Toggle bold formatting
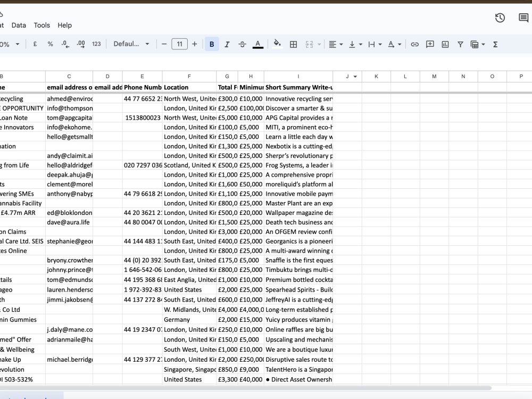Image resolution: width=532 pixels, height=399 pixels. tap(212, 44)
